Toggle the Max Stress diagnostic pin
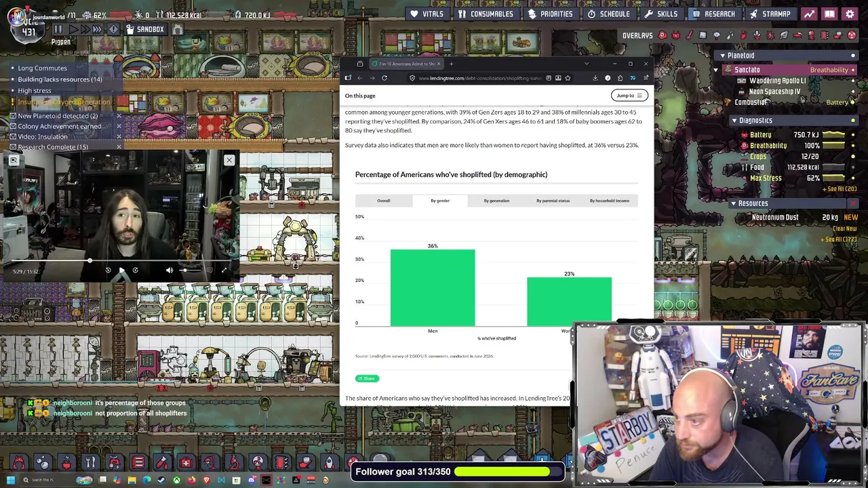Viewport: 868px width, 488px height. point(852,178)
